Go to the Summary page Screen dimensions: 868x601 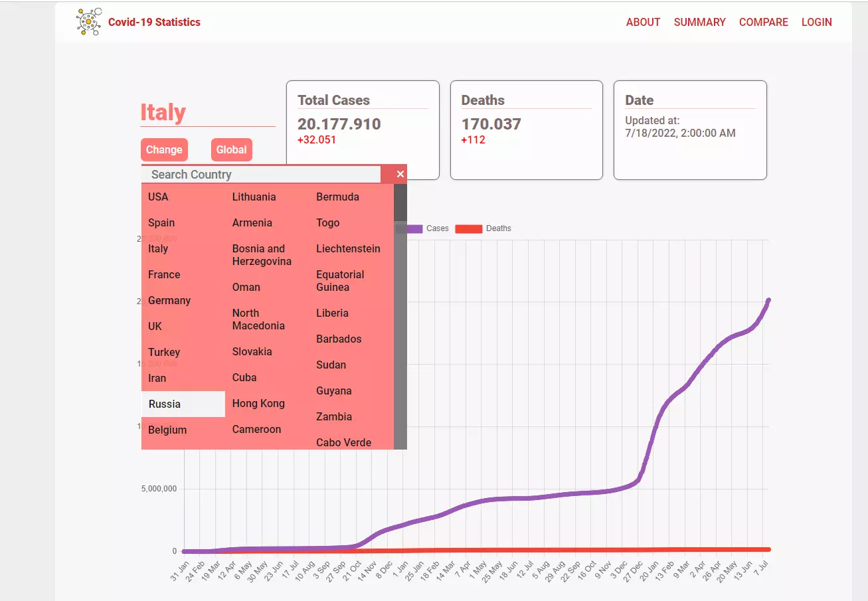tap(699, 22)
